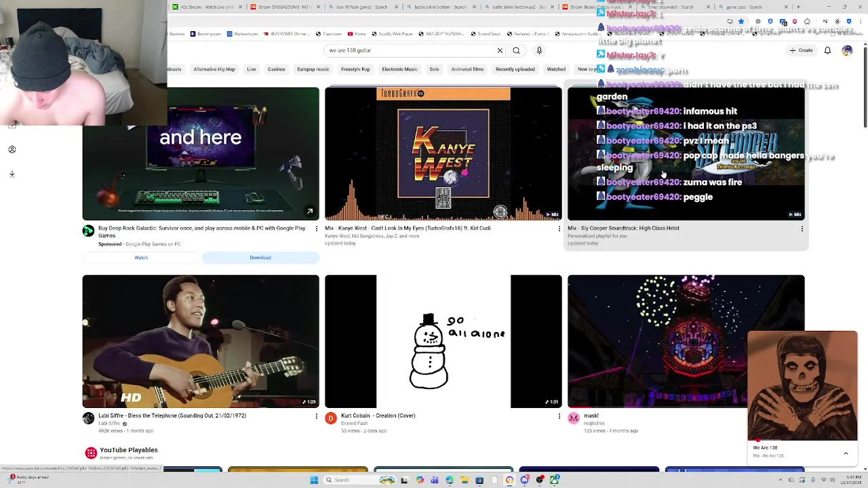This screenshot has height=488, width=868.
Task: Open the Downloads icon in left sidebar
Action: (x=12, y=174)
